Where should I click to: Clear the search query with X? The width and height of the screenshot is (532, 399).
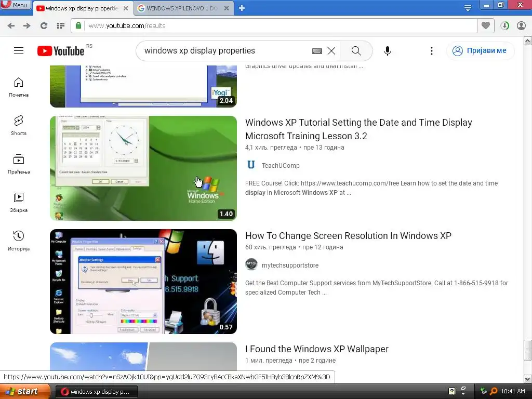(331, 51)
